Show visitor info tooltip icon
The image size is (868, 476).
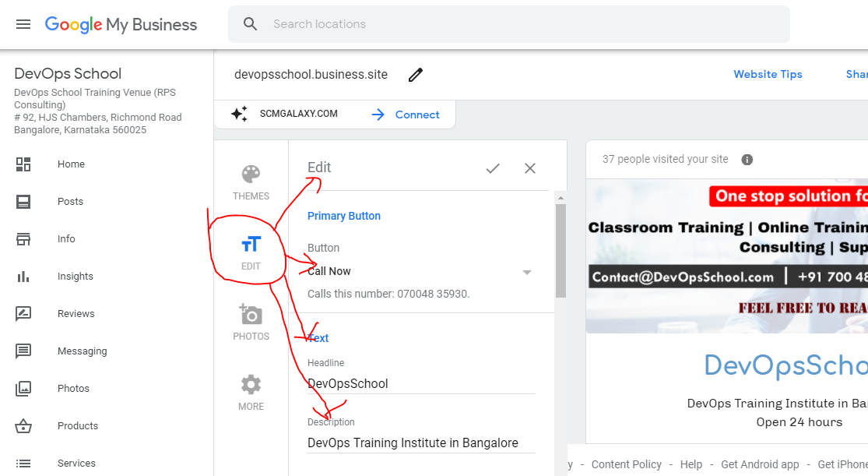(747, 160)
